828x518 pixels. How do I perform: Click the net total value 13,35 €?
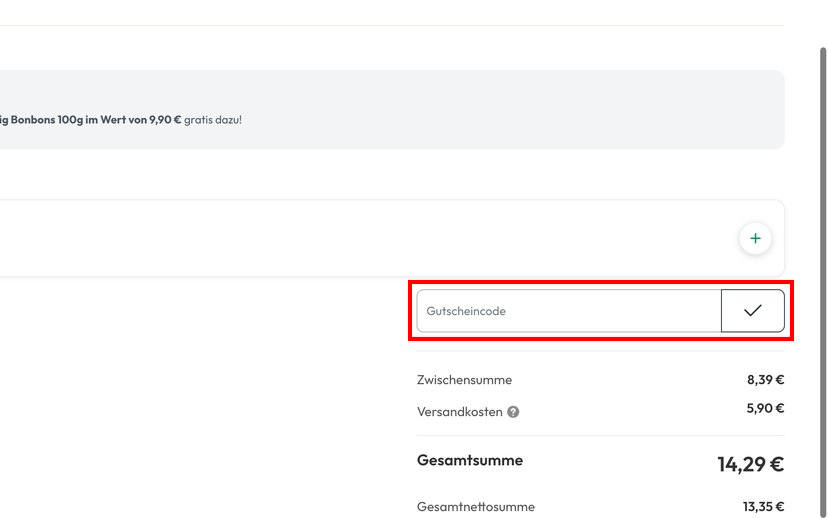763,506
